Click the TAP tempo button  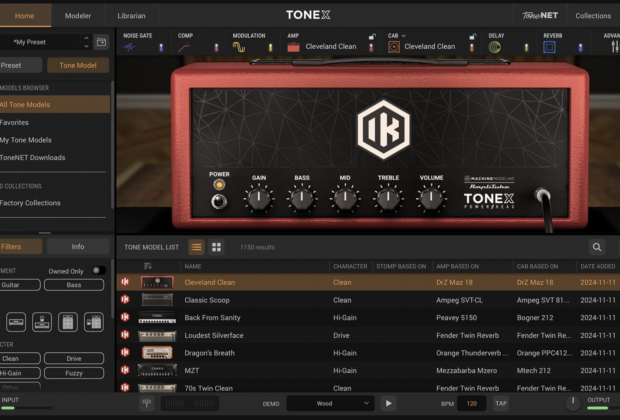tap(501, 403)
